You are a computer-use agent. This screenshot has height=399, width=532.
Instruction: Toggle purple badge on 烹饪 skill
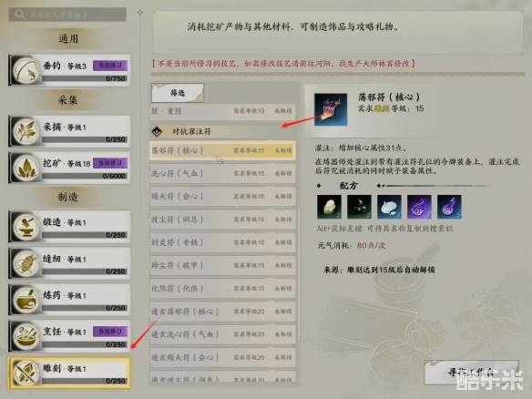[110, 332]
